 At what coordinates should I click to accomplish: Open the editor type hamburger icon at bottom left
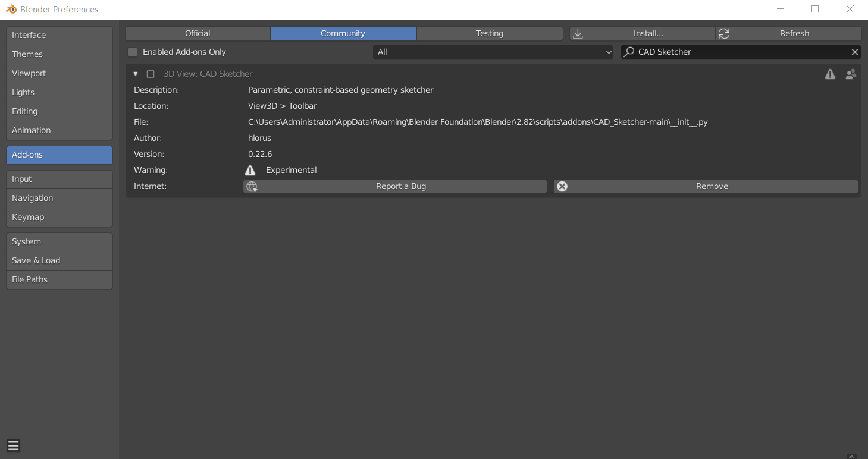pyautogui.click(x=13, y=445)
